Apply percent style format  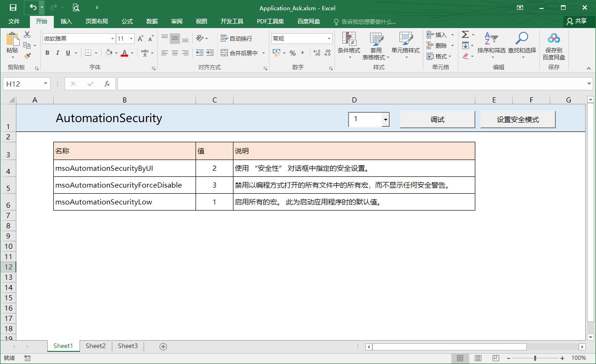pos(293,53)
